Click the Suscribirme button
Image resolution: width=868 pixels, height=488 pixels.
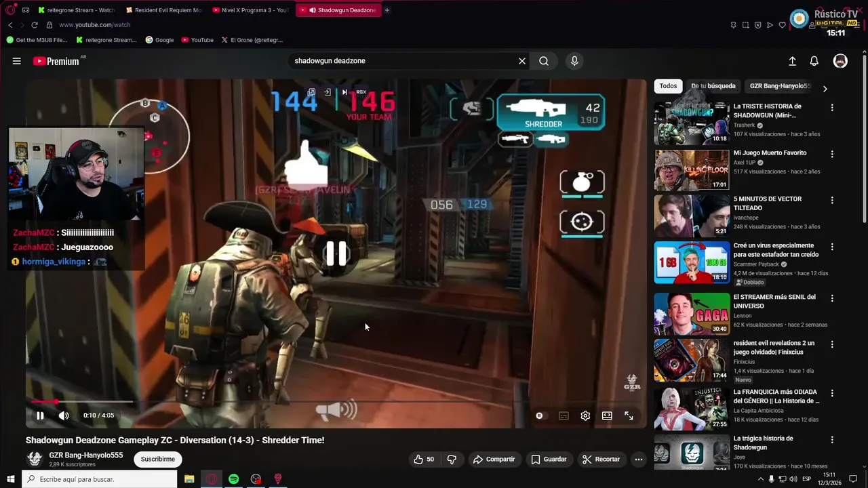158,460
